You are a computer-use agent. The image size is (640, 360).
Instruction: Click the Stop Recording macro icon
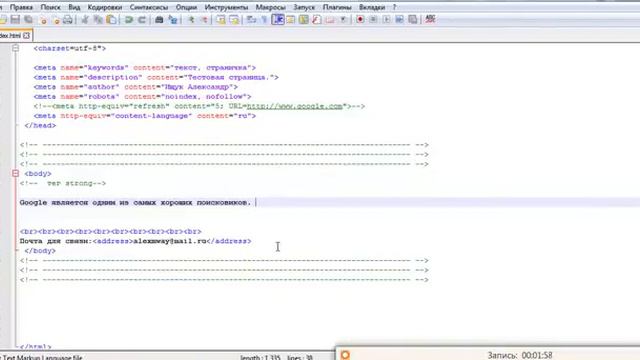tap(373, 19)
